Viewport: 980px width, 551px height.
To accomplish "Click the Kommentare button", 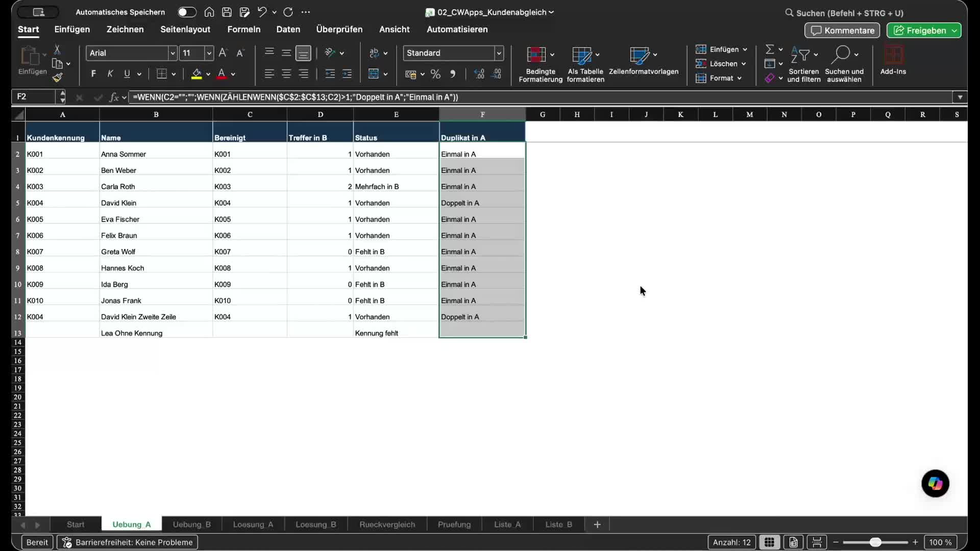I will (842, 31).
